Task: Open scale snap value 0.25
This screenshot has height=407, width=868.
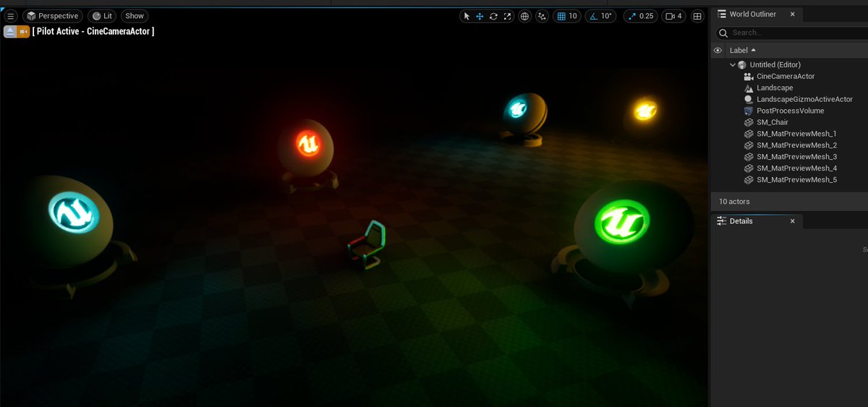Action: [647, 16]
